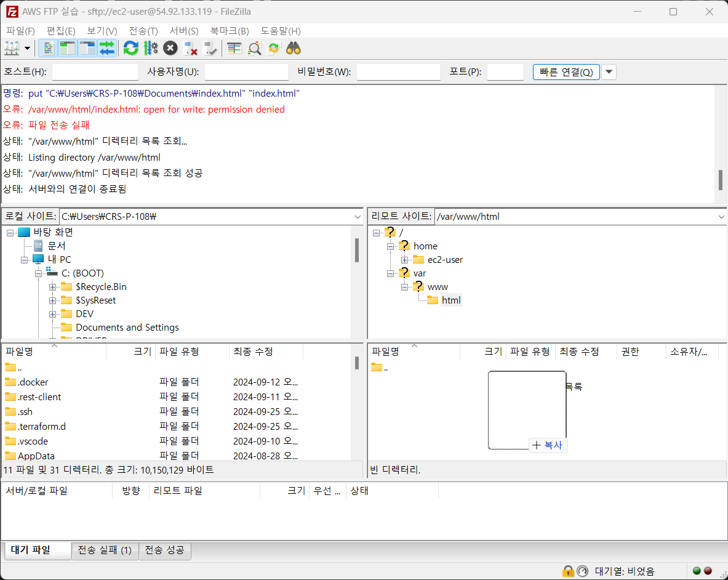Click the + 복사 button
Viewport: 728px width, 580px height.
[548, 445]
